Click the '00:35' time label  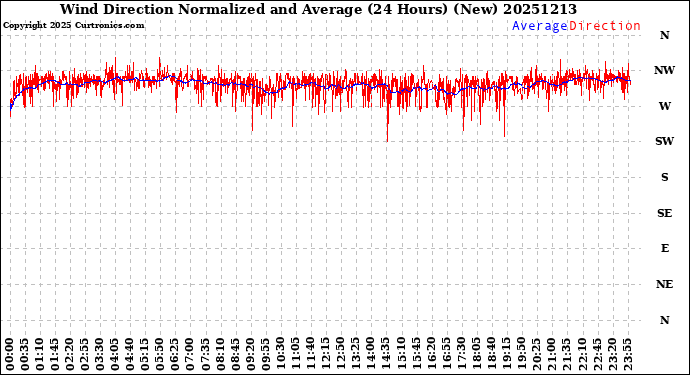(25, 354)
